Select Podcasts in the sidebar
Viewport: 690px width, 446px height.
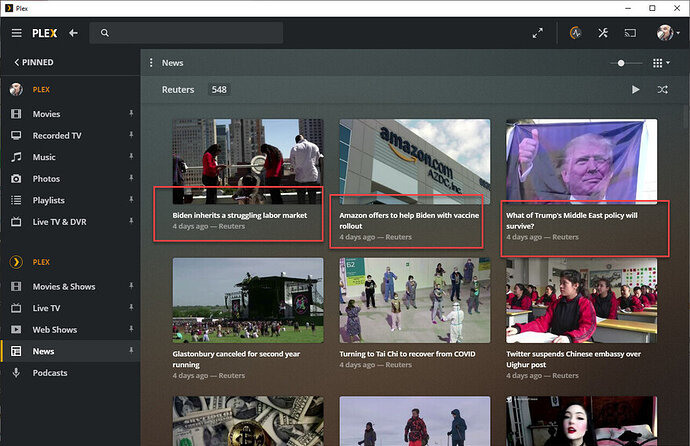pos(50,373)
